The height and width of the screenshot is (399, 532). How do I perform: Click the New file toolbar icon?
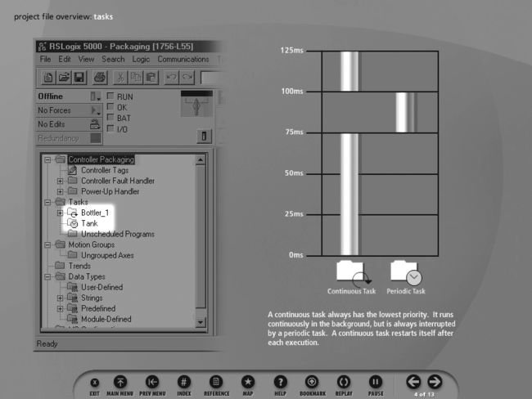coord(48,78)
